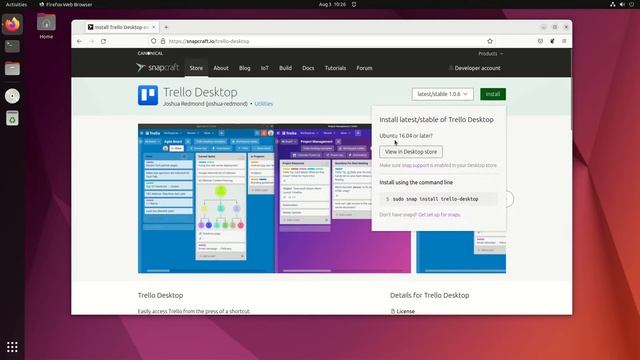640x360 pixels.
Task: Open the latest/stable 1.0.6 channel dropdown
Action: [442, 94]
